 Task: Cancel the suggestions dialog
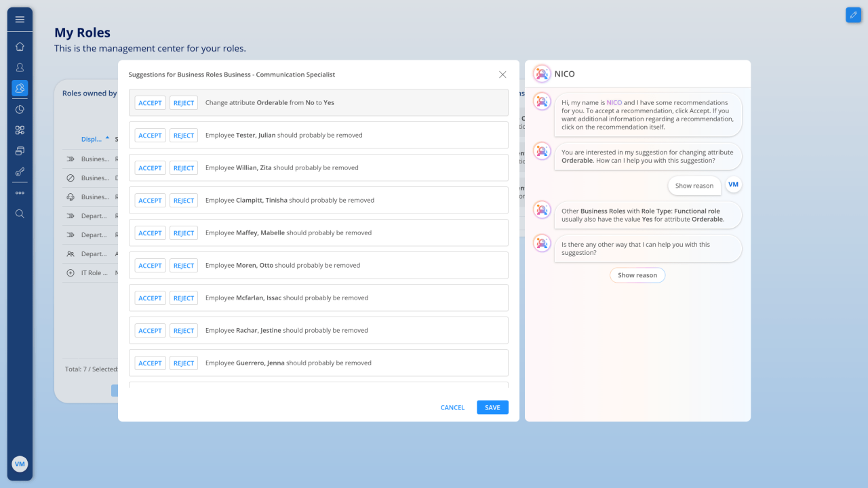tap(452, 407)
